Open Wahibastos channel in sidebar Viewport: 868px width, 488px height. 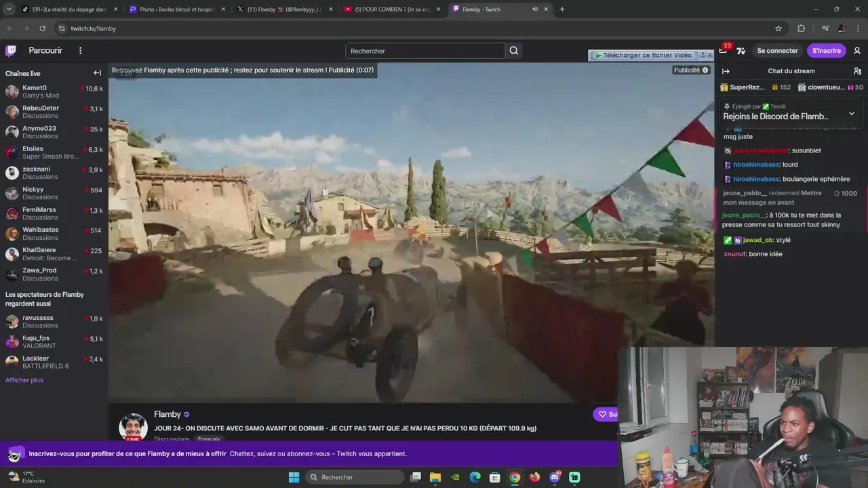point(54,233)
